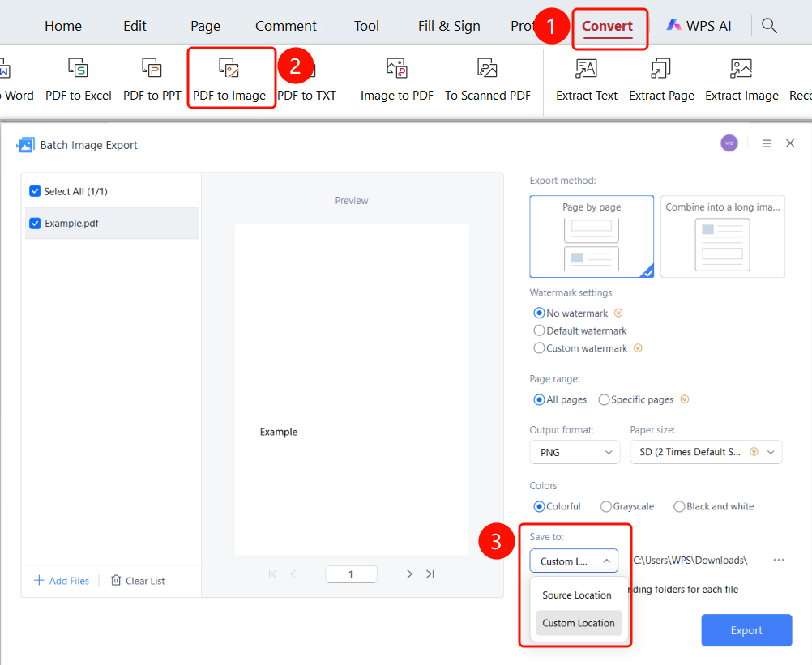This screenshot has width=812, height=665.
Task: Expand the PNG output format dropdown
Action: point(575,452)
